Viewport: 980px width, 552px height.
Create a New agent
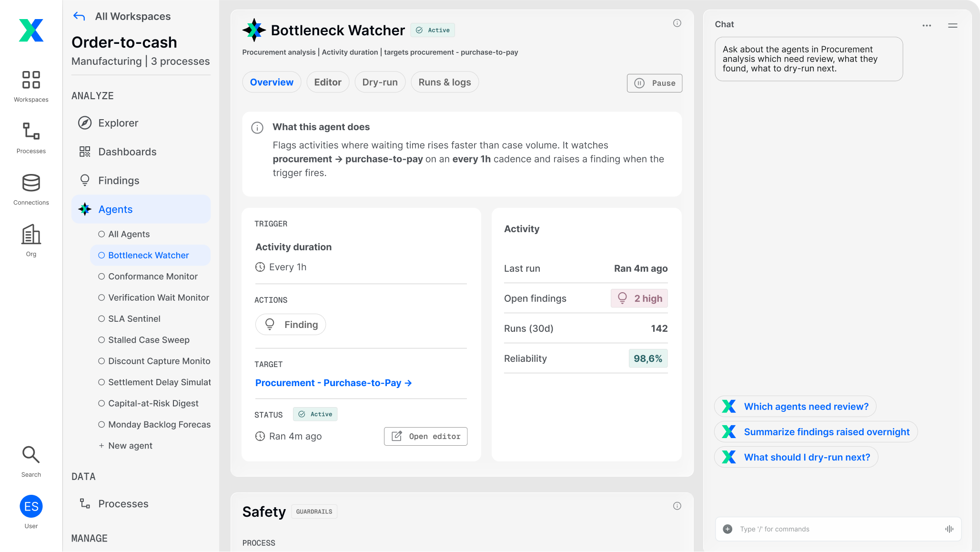151,446
